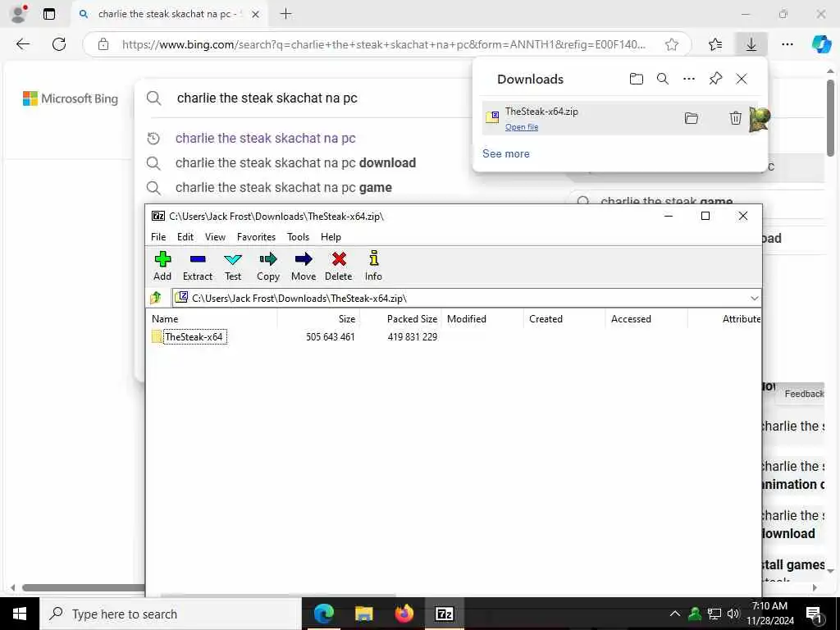Show TheSteak-x64.zip in folder

coord(691,118)
